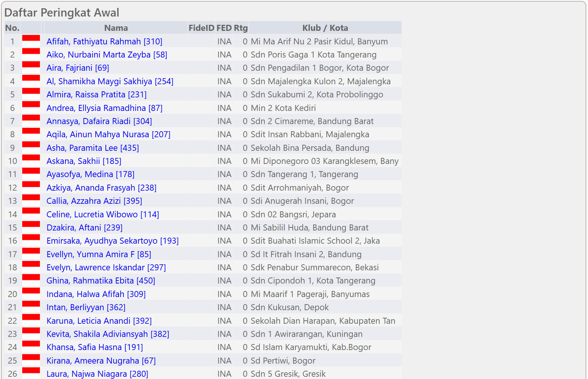Click the Indonesia flag in row 21
Viewport: 588px width, 379px height.
(x=31, y=306)
